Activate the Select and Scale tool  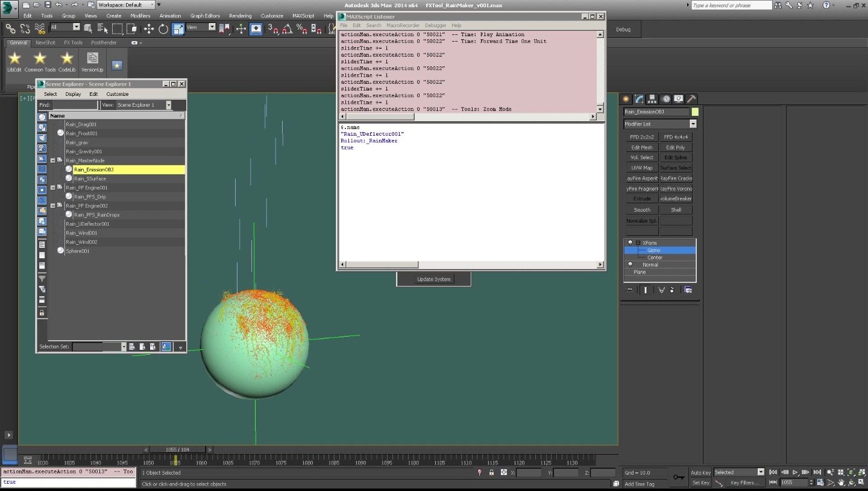(x=178, y=29)
